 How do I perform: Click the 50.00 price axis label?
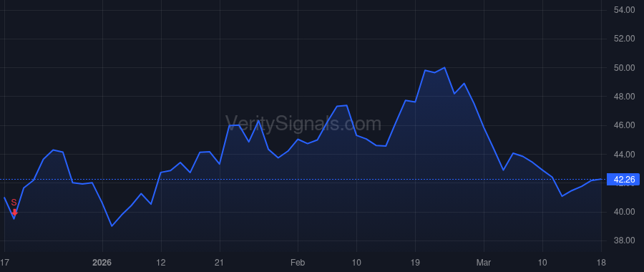tap(624, 68)
